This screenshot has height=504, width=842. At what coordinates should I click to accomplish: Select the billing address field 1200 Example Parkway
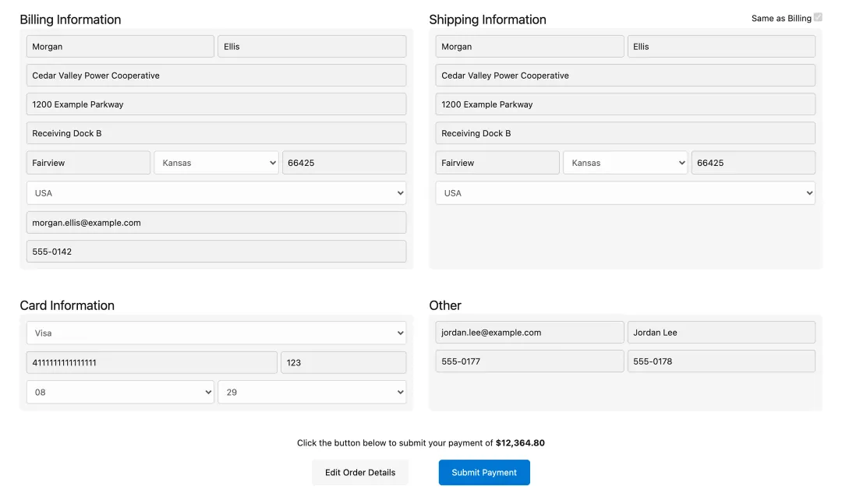[217, 104]
